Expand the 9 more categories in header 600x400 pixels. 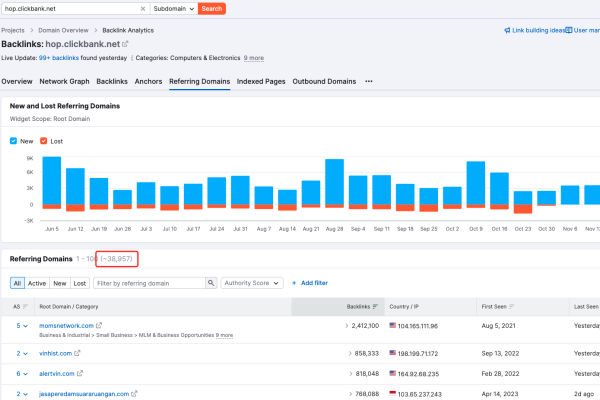tap(254, 58)
